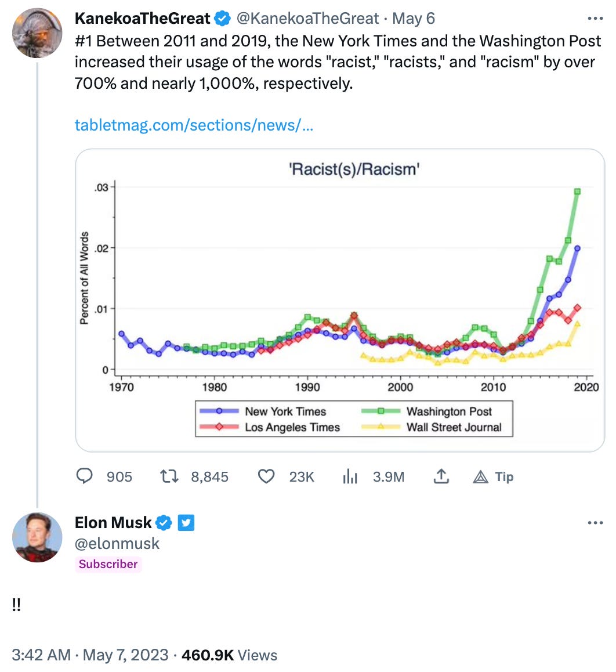Like the tweet with heart icon

[x=266, y=476]
